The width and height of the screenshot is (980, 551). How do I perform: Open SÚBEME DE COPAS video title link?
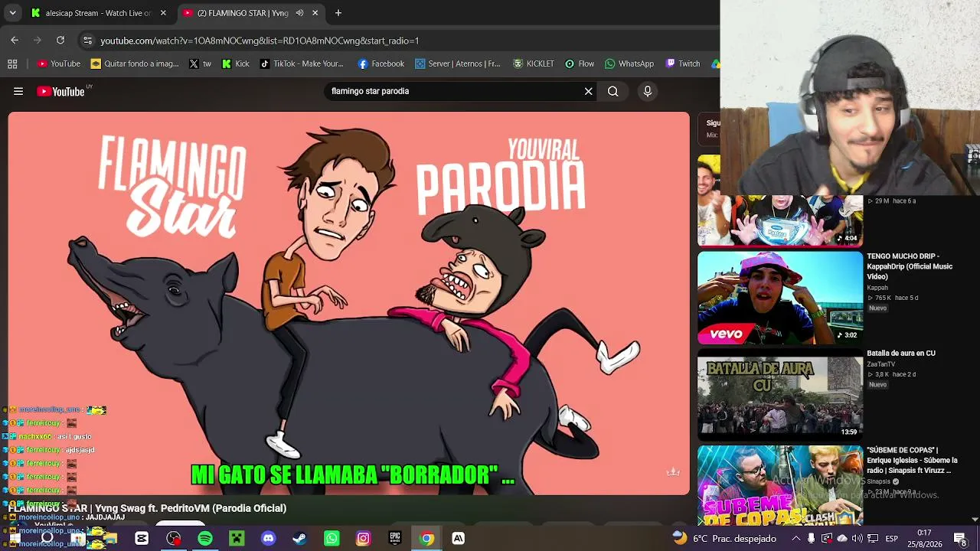click(912, 460)
